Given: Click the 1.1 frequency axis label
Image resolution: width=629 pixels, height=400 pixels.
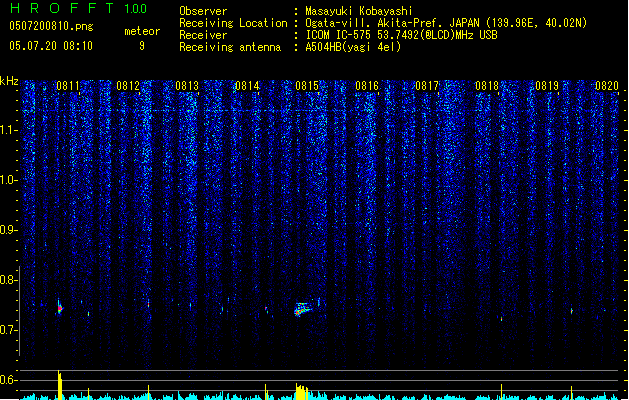Looking at the screenshot, I should (x=9, y=130).
